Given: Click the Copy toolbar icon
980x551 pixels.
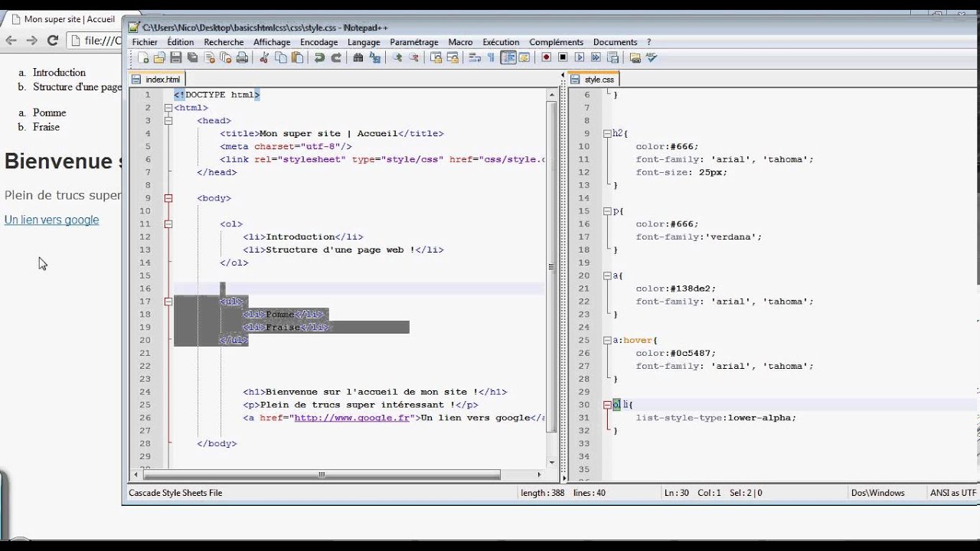Looking at the screenshot, I should pyautogui.click(x=281, y=57).
